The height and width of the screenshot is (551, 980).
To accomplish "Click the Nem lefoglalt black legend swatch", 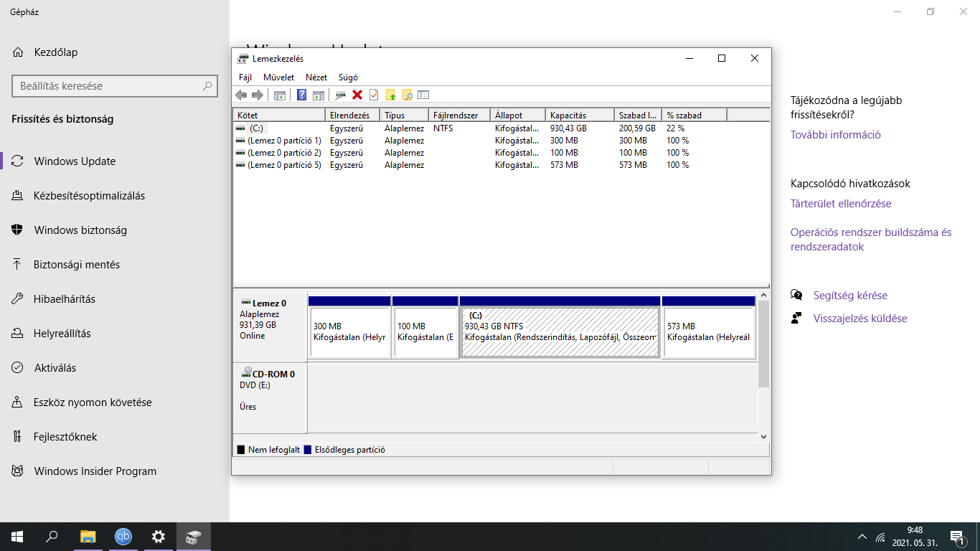I will coord(240,450).
